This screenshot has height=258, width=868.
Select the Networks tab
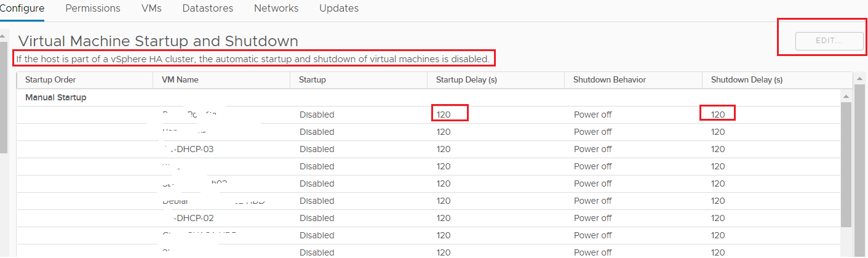pos(276,9)
